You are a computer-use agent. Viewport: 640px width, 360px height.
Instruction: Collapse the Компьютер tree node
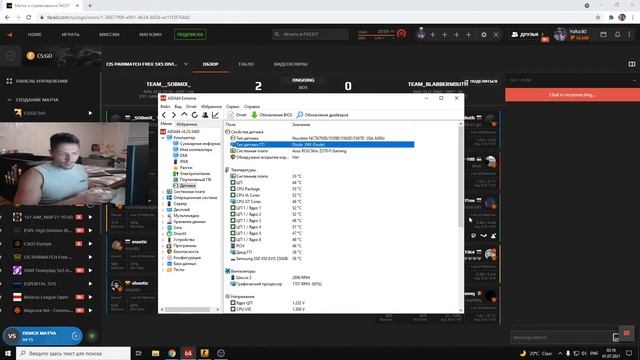coord(163,138)
